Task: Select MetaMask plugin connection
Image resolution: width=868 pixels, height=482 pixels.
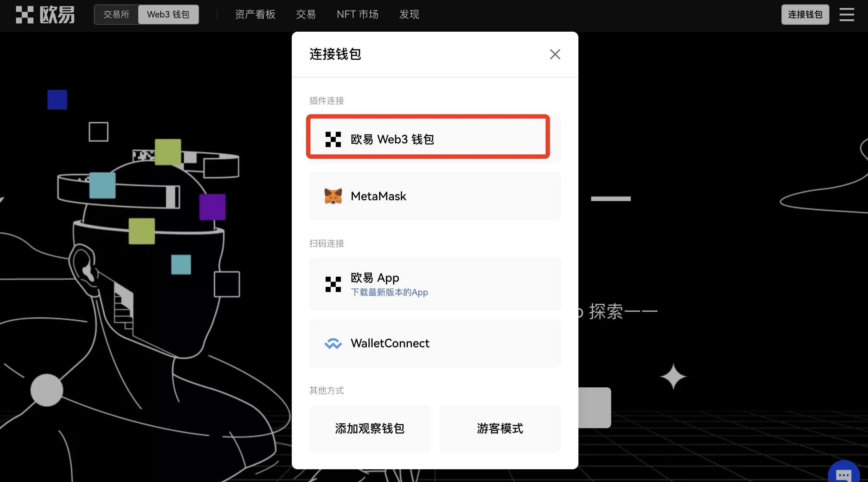Action: [435, 195]
